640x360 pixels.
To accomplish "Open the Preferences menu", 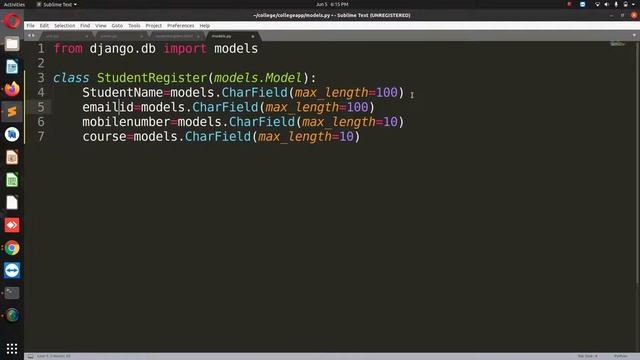I will (x=180, y=25).
